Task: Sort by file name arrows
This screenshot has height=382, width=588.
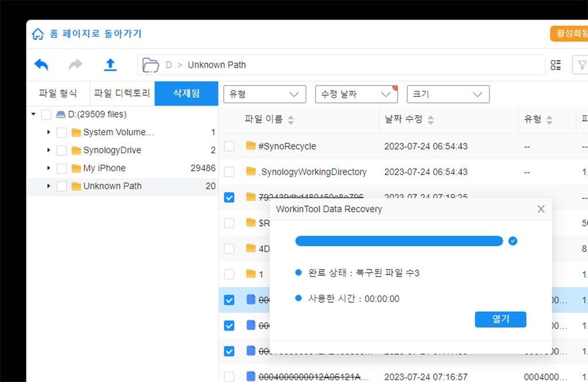Action: pyautogui.click(x=291, y=120)
